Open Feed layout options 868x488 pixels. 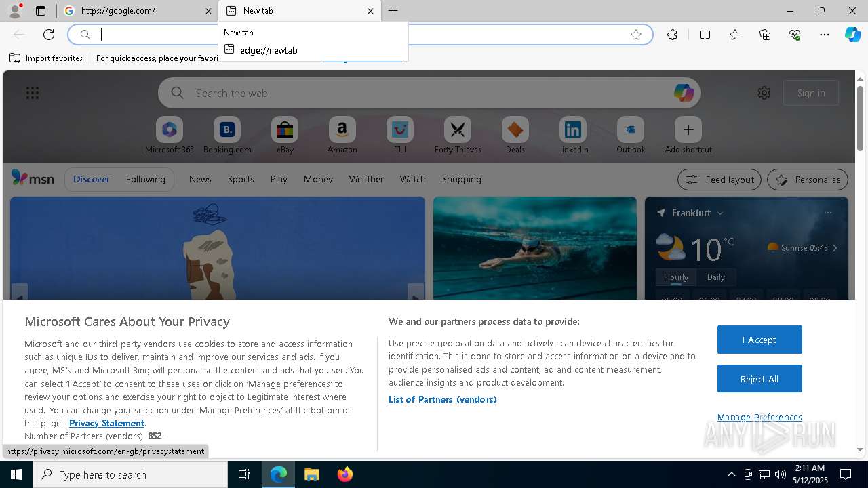[720, 180]
